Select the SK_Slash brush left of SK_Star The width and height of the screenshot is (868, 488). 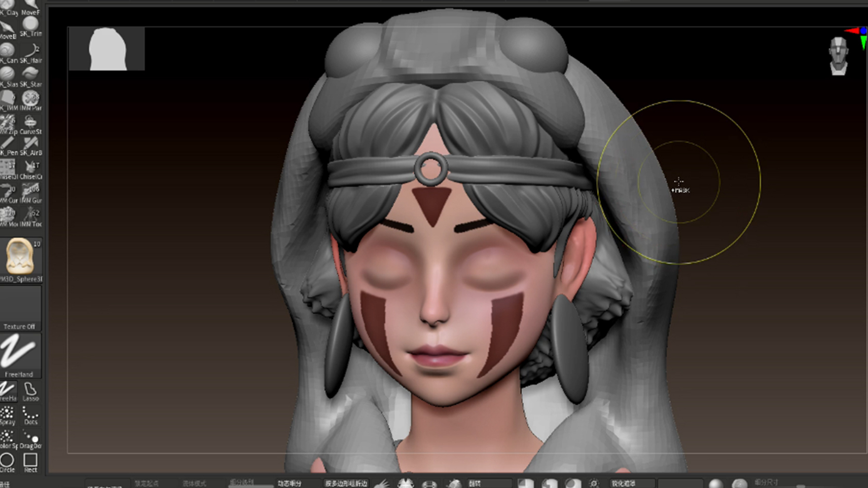click(x=8, y=77)
